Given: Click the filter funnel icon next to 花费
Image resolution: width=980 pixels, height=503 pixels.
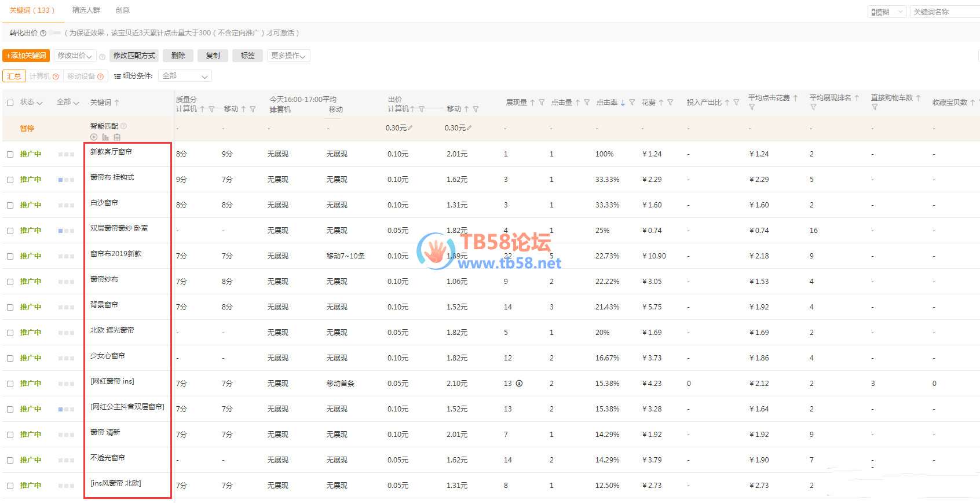Looking at the screenshot, I should pos(670,103).
